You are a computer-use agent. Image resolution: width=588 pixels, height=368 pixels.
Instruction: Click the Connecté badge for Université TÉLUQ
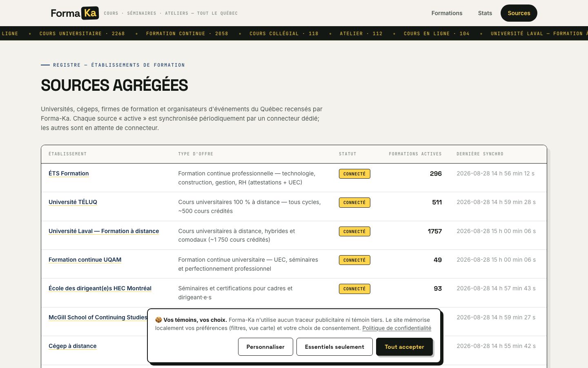coord(354,202)
